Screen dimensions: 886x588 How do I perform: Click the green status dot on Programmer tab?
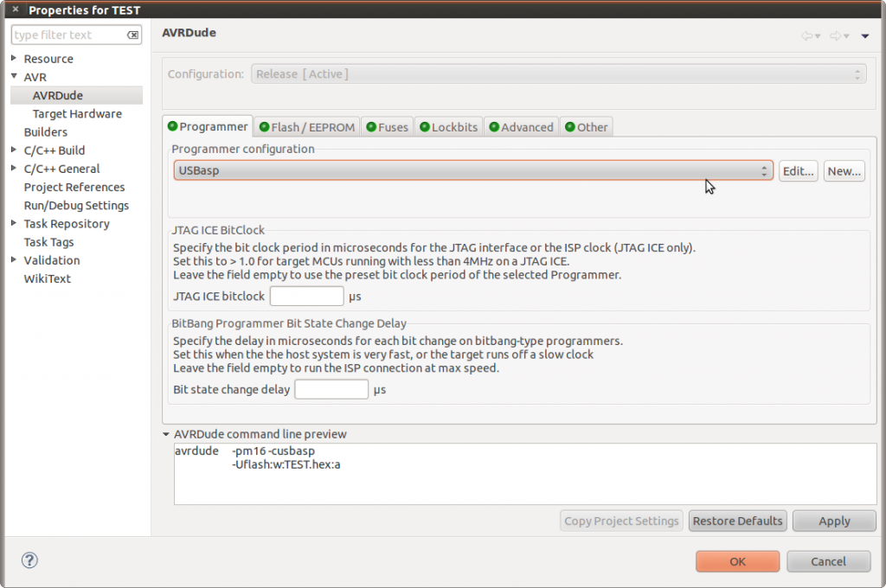(x=175, y=126)
